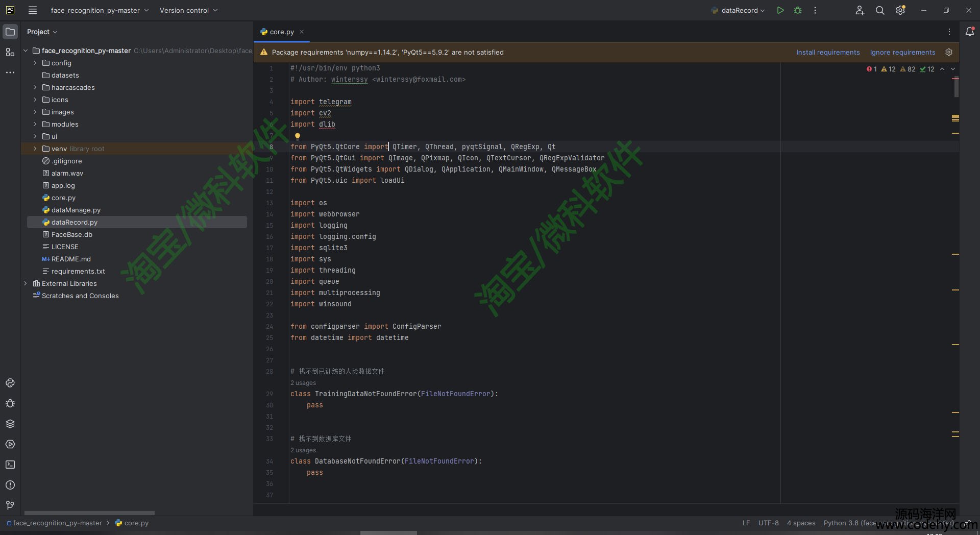The height and width of the screenshot is (535, 980).
Task: Click the UTF-8 encoding in status bar
Action: pyautogui.click(x=768, y=523)
